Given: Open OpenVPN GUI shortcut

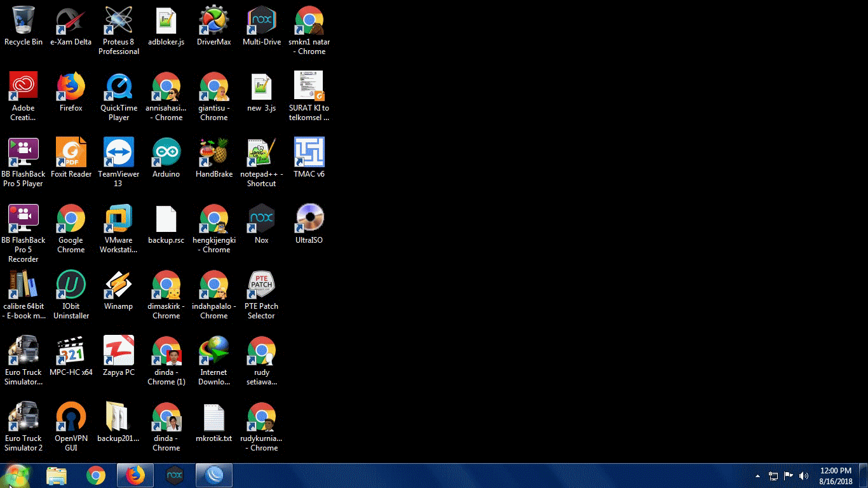Looking at the screenshot, I should click(x=71, y=427).
